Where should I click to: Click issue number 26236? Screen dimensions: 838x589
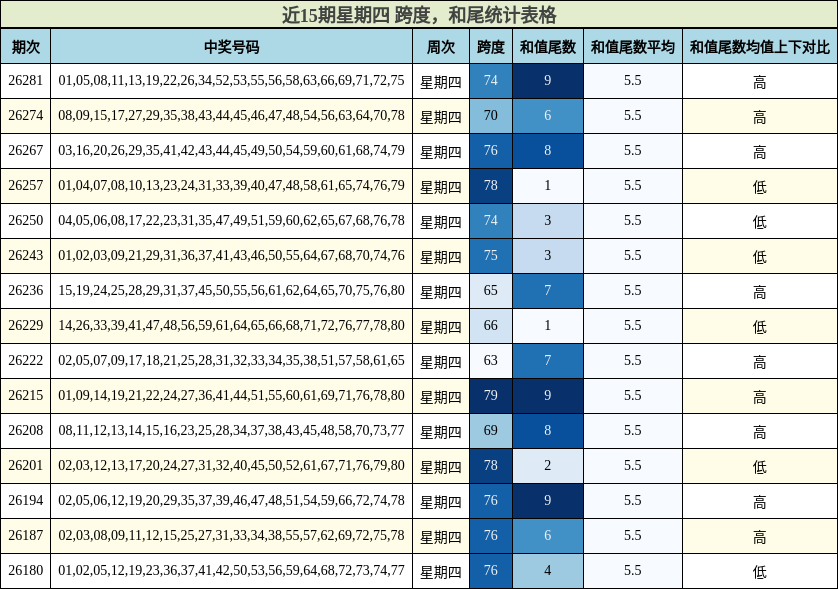click(x=26, y=291)
